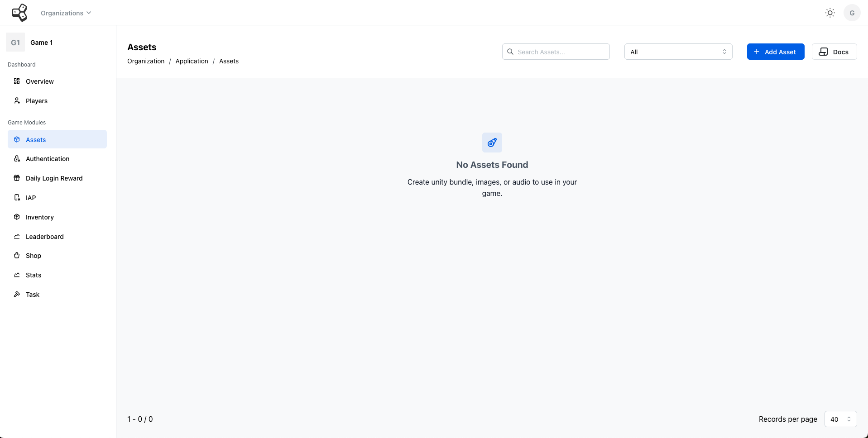Open the Organizations dropdown

click(x=66, y=13)
